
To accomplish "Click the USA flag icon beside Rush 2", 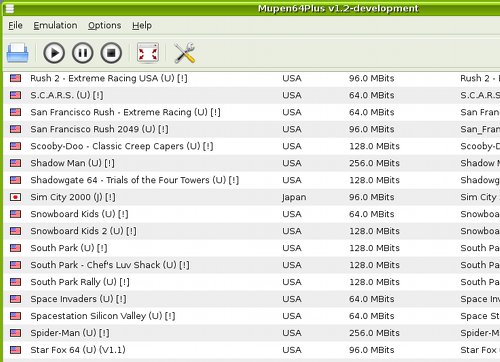I will (15, 78).
